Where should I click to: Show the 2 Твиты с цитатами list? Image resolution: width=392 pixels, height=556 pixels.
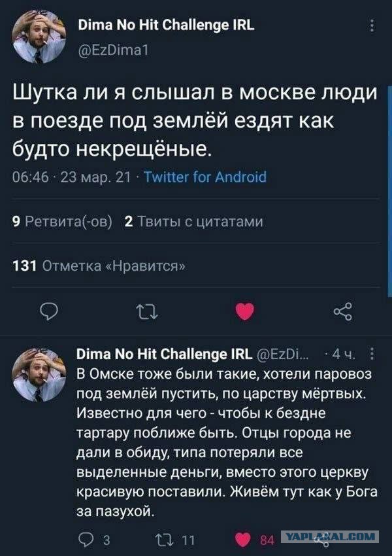[193, 222]
